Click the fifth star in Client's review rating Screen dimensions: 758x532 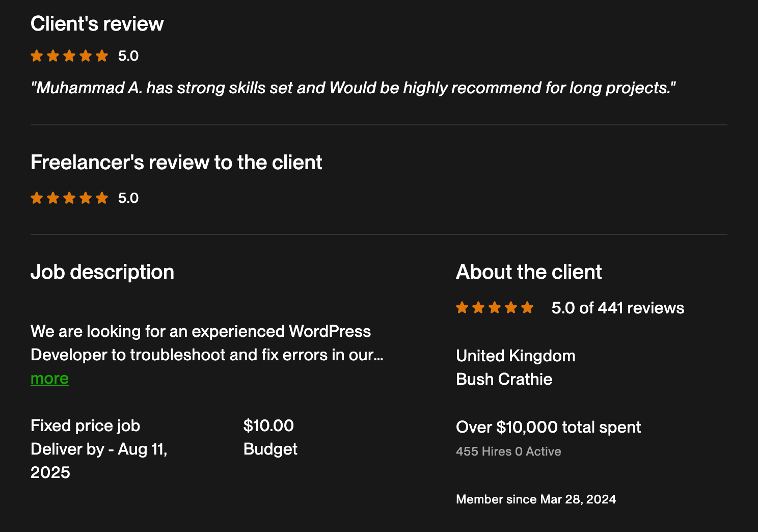point(102,56)
